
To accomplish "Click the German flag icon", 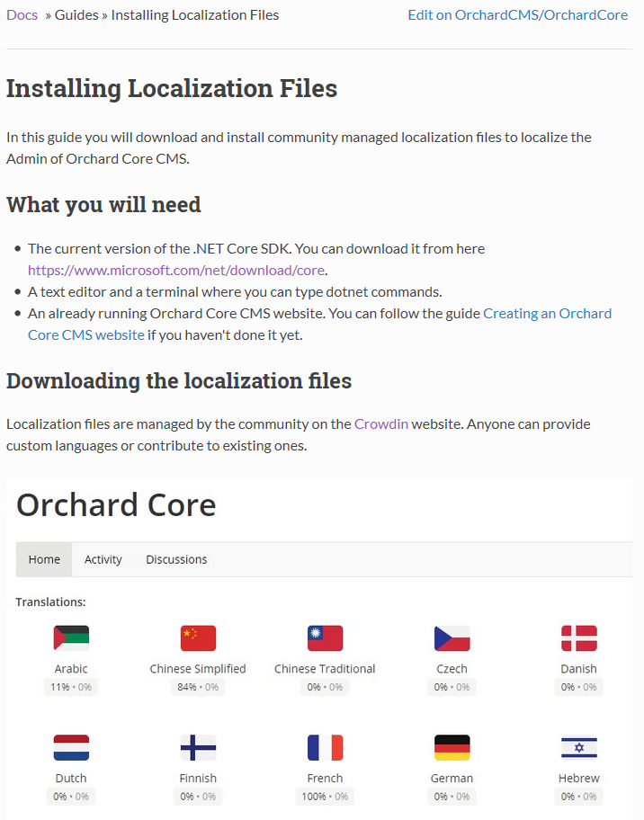I will coord(452,747).
